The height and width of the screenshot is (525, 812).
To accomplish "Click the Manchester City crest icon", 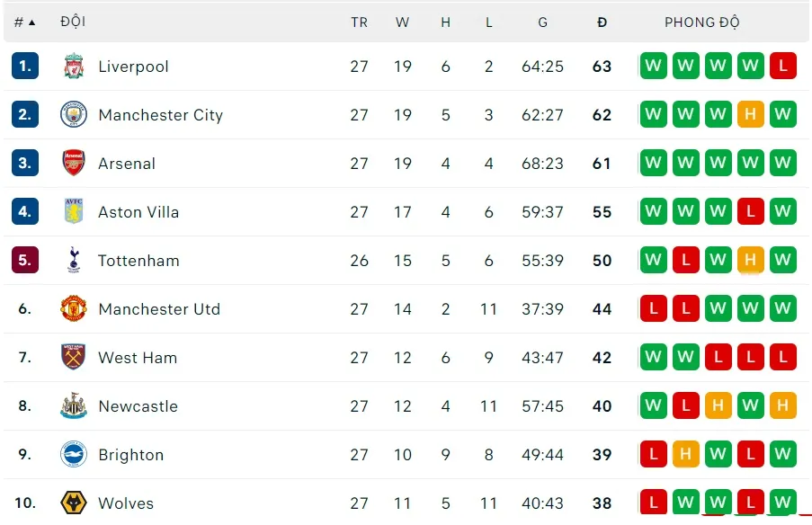I will (x=74, y=115).
